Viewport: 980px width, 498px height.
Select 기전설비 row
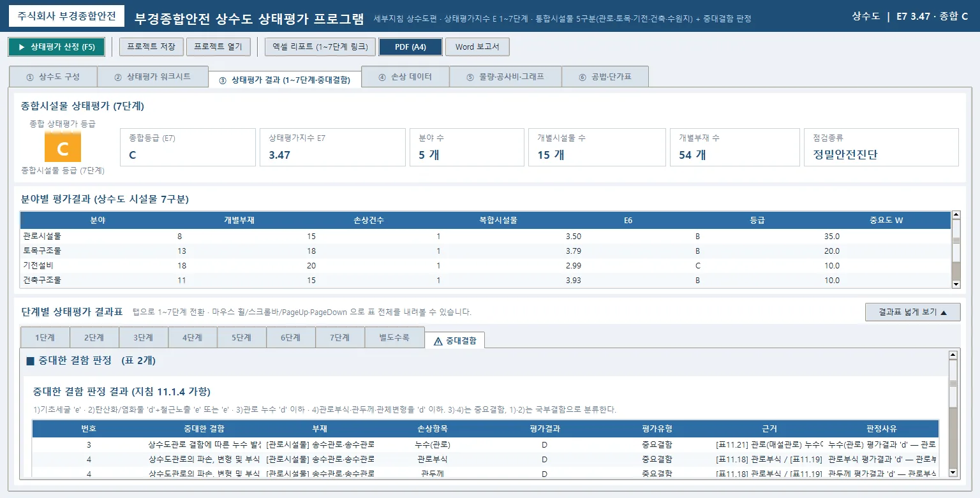pos(486,265)
